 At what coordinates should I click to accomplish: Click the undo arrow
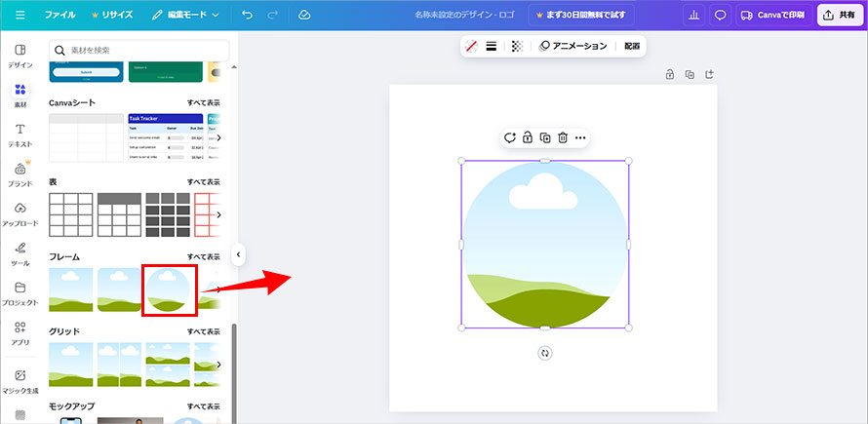pos(248,15)
